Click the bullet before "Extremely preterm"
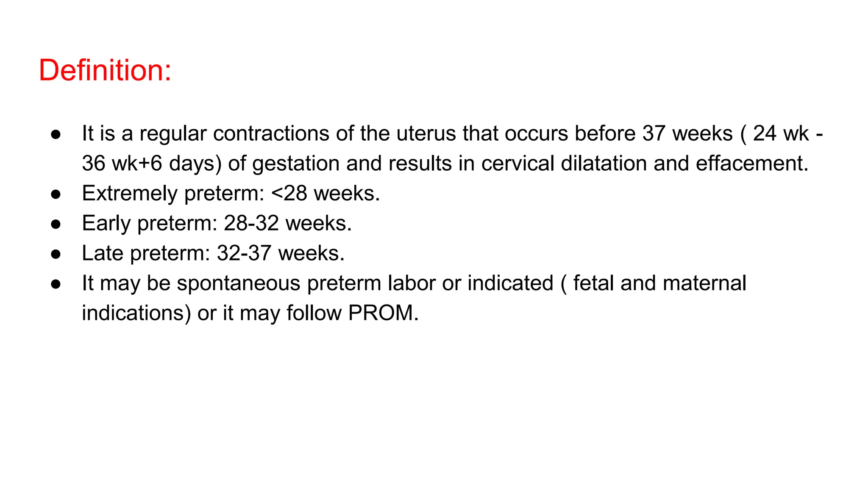 (56, 194)
